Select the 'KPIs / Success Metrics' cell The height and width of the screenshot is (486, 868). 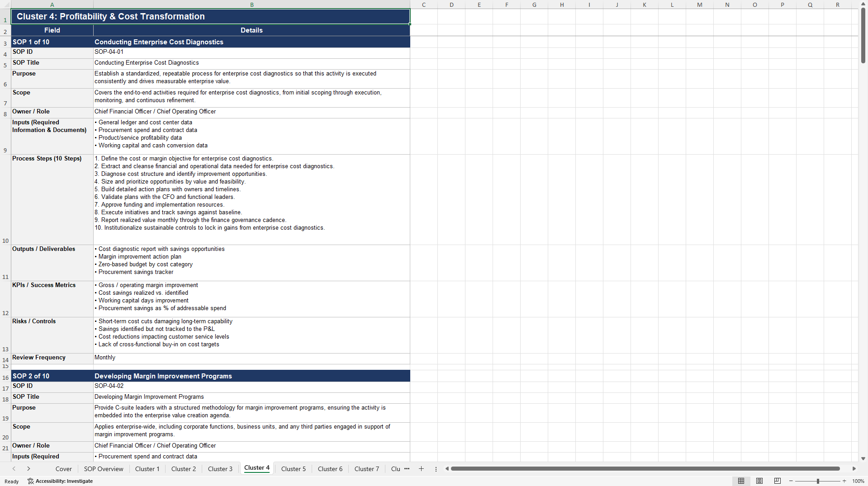[x=52, y=299]
